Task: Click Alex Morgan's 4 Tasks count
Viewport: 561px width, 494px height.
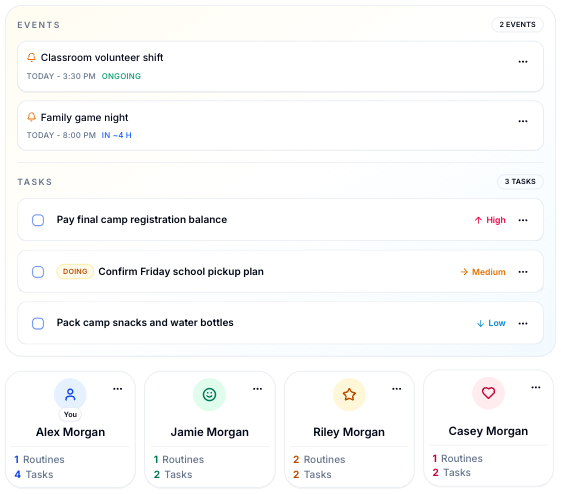Action: pos(34,474)
